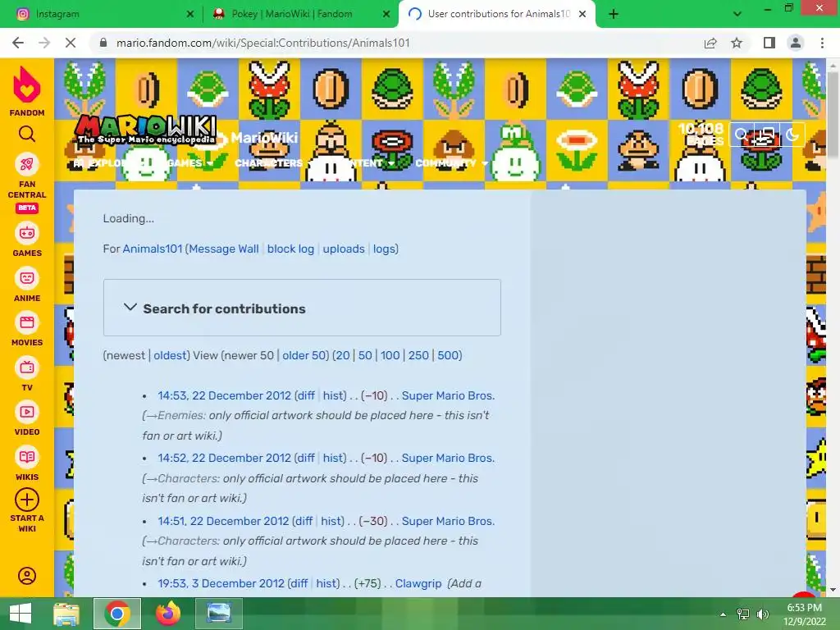Screen dimensions: 840x630
Task: Show 250 contributions per page
Action: coord(418,355)
